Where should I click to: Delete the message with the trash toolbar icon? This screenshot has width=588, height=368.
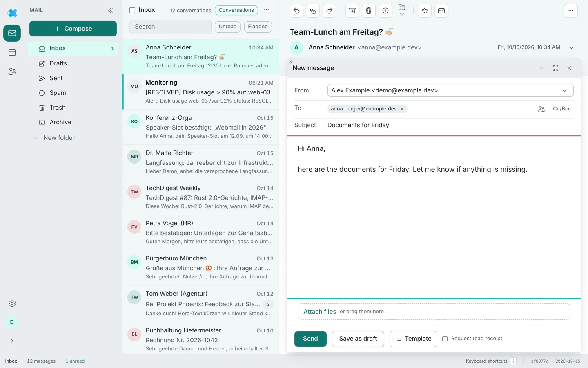click(369, 11)
